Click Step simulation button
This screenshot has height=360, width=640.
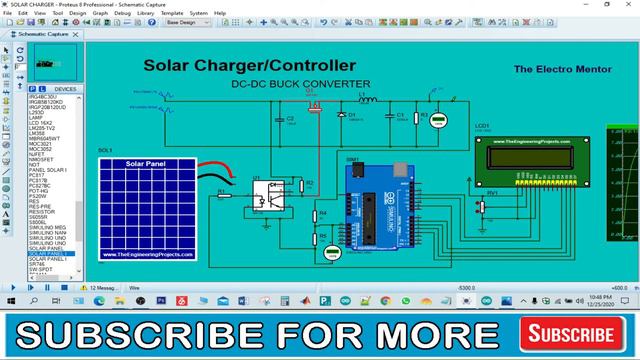[x=30, y=287]
